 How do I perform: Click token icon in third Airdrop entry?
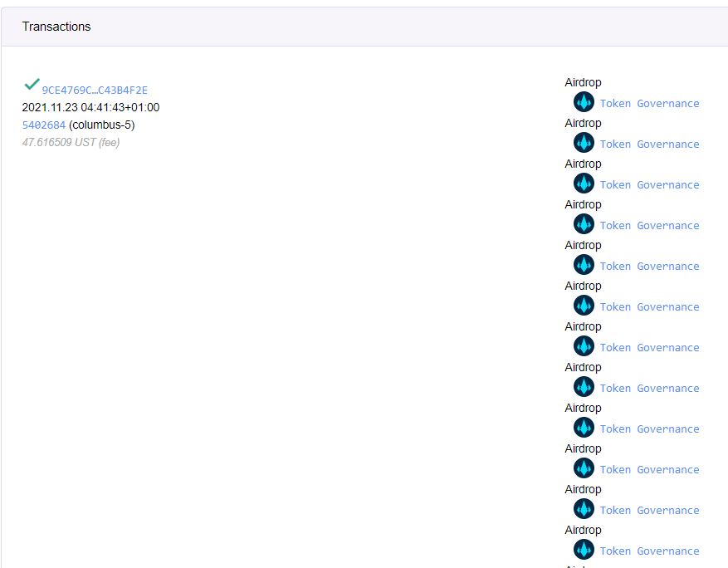[584, 184]
